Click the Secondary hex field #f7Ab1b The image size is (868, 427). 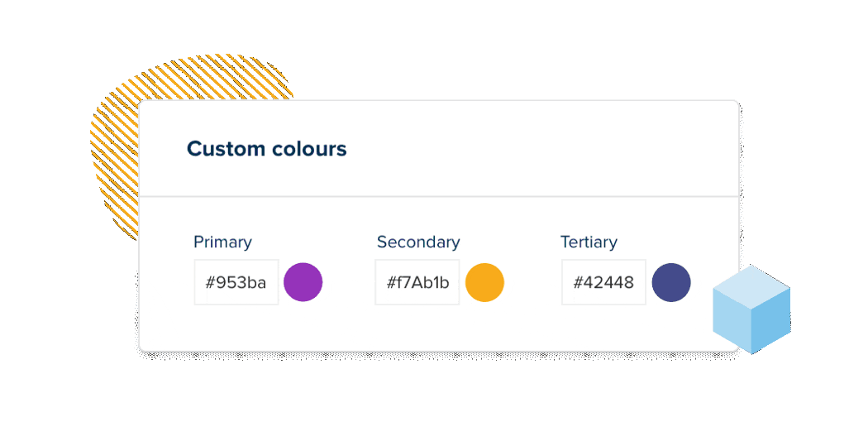coord(417,282)
